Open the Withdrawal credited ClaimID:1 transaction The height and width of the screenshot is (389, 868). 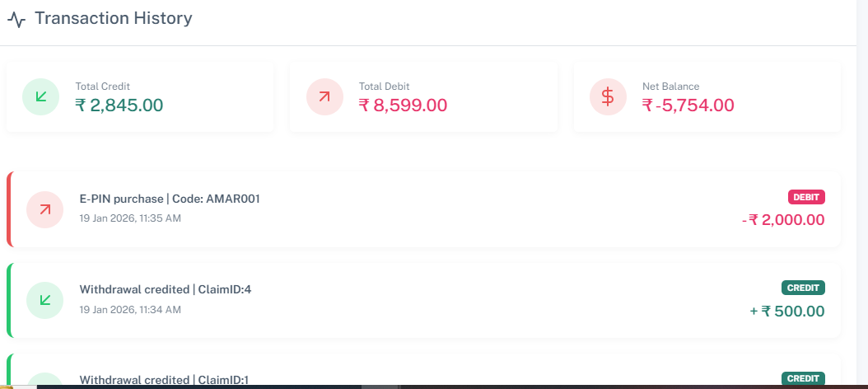pos(164,380)
